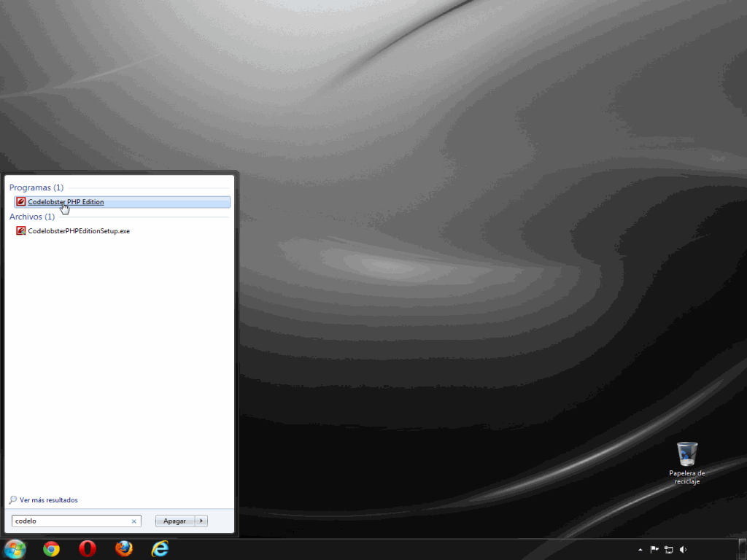Viewport: 747px width, 560px height.
Task: Select the Programas (1) group header
Action: click(36, 187)
